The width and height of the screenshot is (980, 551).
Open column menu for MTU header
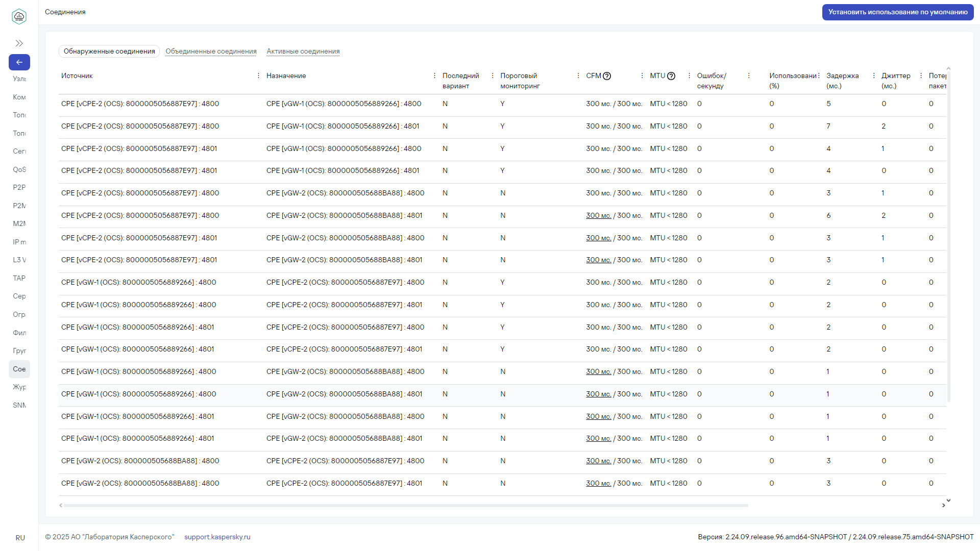pyautogui.click(x=690, y=76)
